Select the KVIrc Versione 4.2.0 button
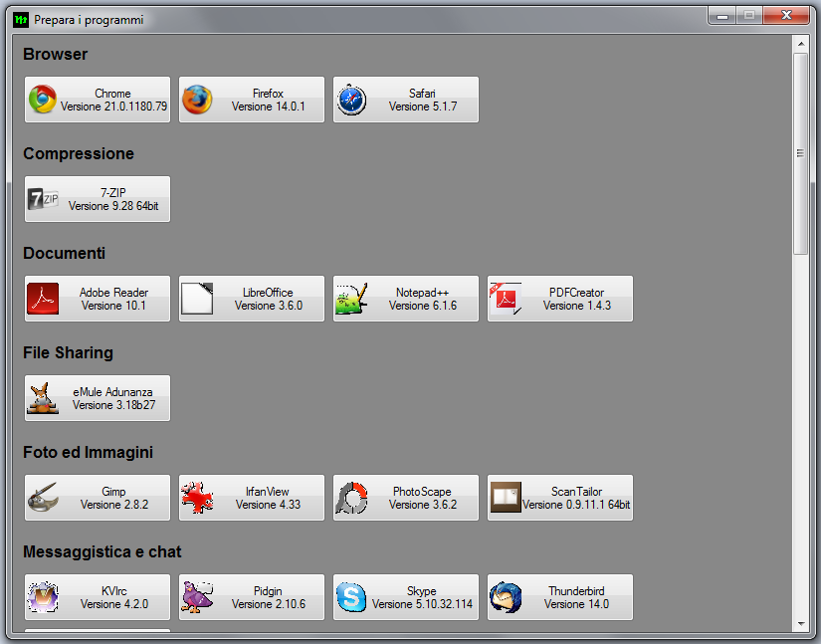This screenshot has height=644, width=821. pos(98,597)
